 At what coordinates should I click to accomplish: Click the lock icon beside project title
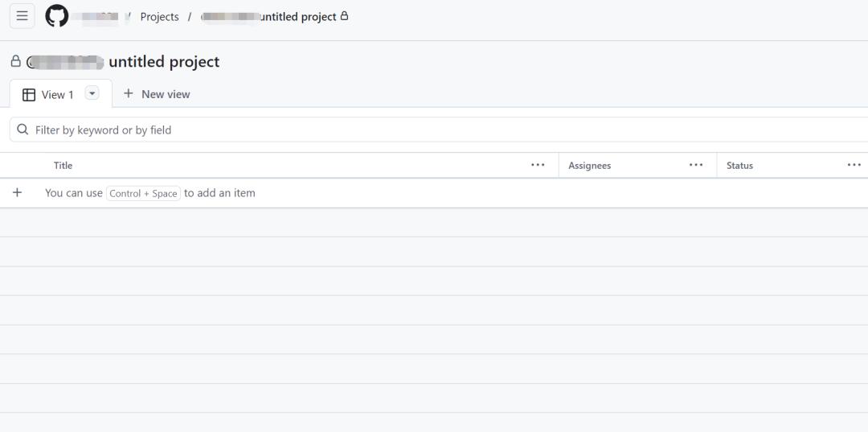15,61
